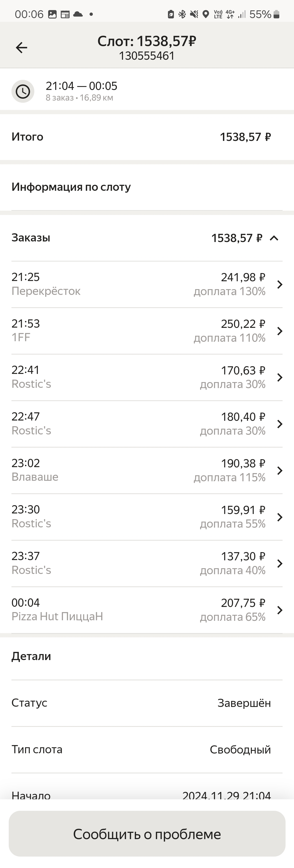The image size is (294, 868).
Task: Open the 21:25 Перекрёсток order chevron
Action: pyautogui.click(x=280, y=285)
